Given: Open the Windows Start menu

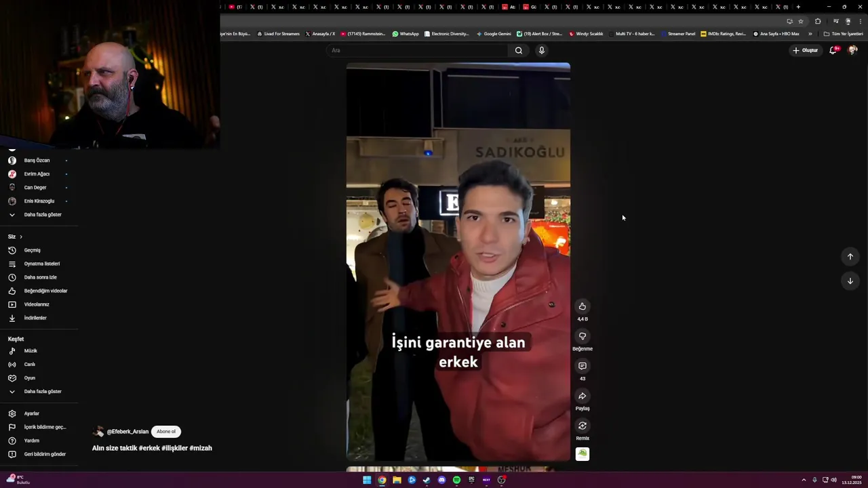Looking at the screenshot, I should [x=367, y=480].
